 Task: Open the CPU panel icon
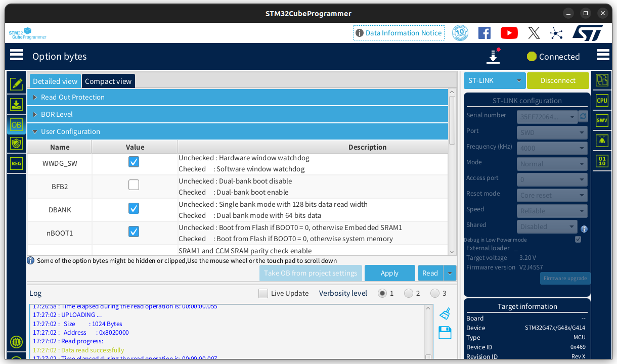602,100
